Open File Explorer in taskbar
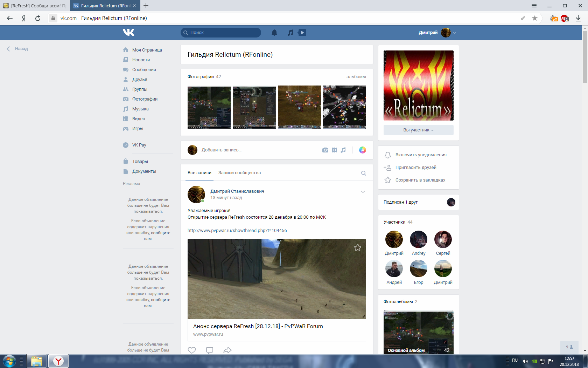Screen dimensions: 588x368 click(37, 361)
